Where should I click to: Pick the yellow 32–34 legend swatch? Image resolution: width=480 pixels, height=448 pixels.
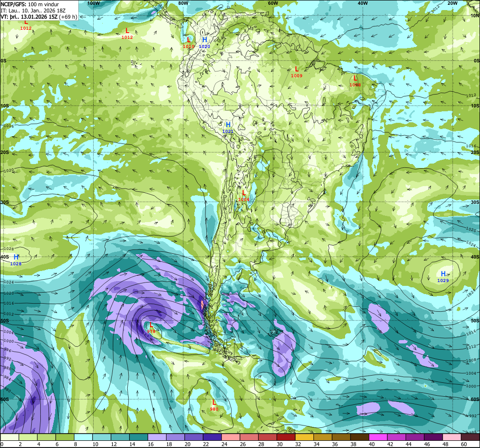coord(304,437)
